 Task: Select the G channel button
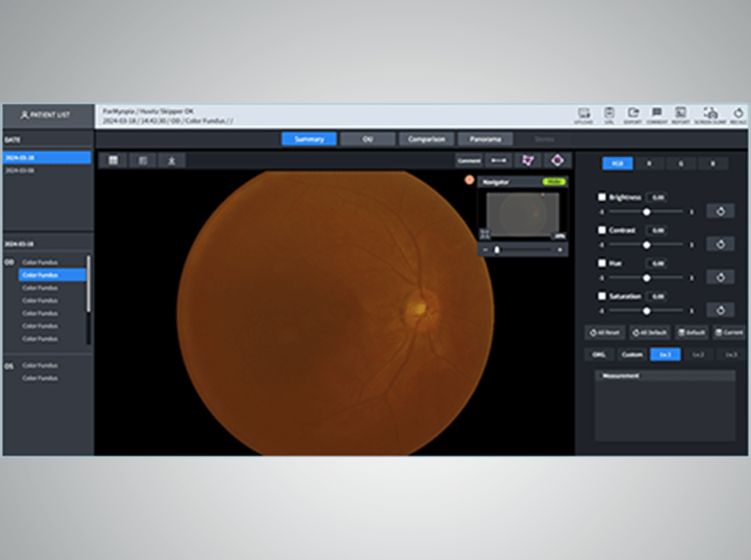coord(681,163)
